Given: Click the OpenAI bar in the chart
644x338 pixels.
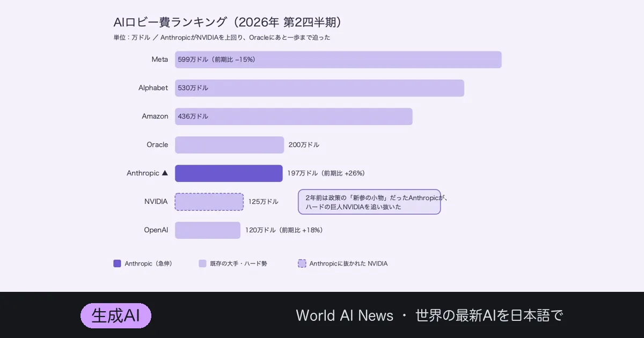Looking at the screenshot, I should tap(208, 230).
